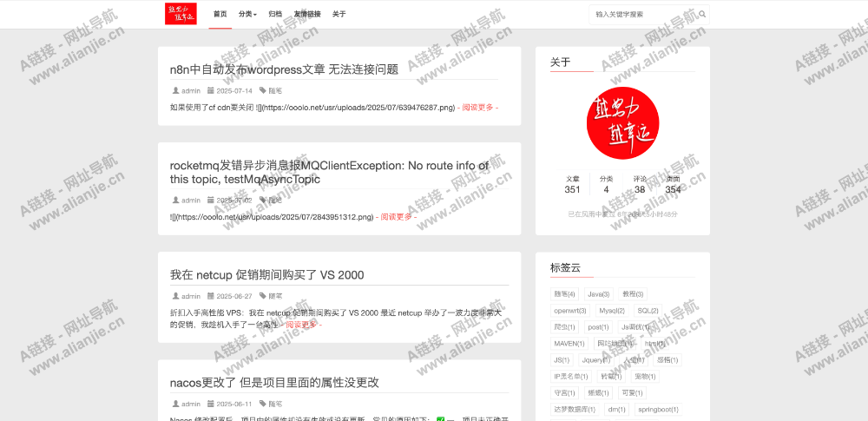
Task: Select the 爬虫(1) tag
Action: (x=565, y=327)
